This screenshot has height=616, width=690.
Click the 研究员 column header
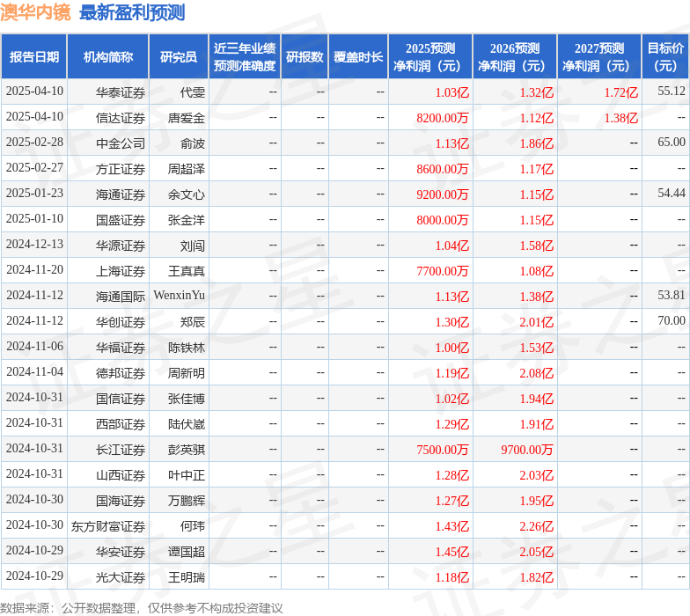pos(179,57)
